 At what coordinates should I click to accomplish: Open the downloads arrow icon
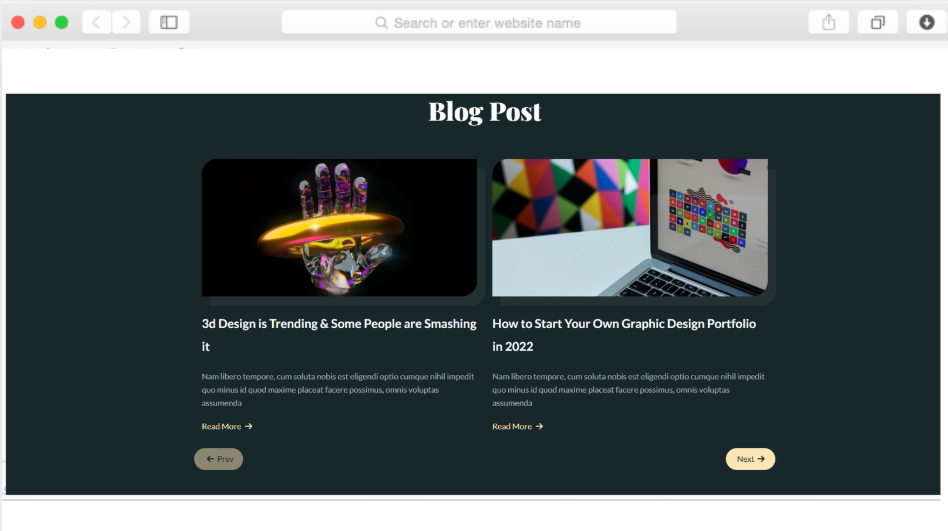(x=926, y=23)
